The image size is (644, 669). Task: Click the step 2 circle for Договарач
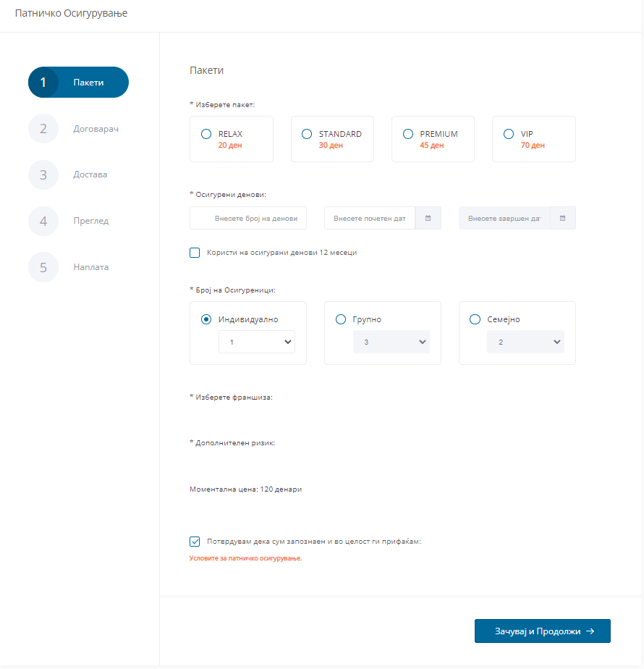pyautogui.click(x=43, y=129)
